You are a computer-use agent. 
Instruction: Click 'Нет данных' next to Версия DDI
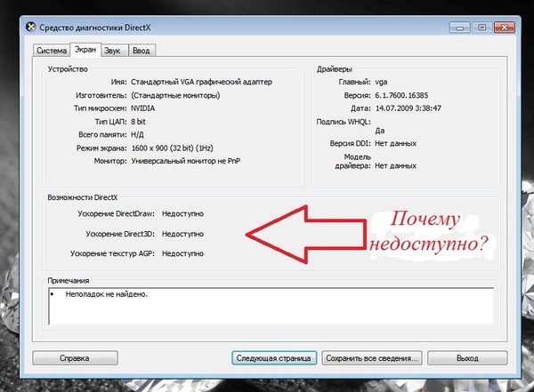tap(395, 144)
